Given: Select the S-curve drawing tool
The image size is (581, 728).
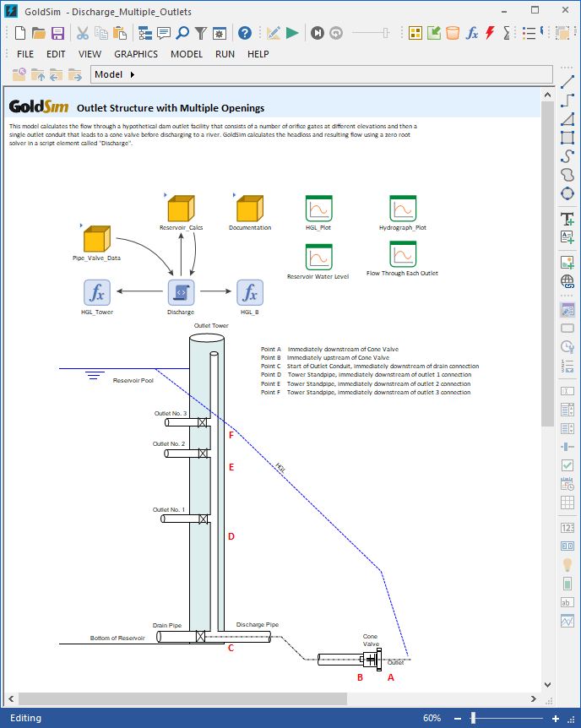Looking at the screenshot, I should (567, 156).
